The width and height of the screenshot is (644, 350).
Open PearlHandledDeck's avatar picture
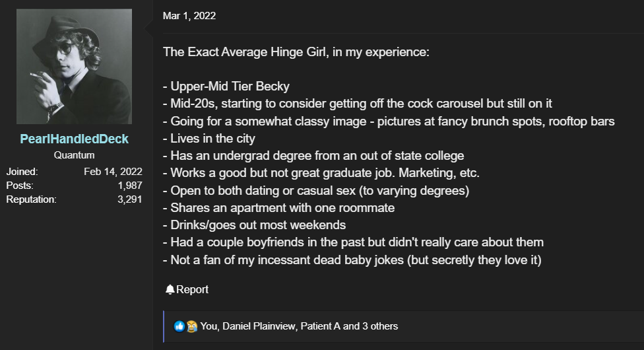pos(74,67)
